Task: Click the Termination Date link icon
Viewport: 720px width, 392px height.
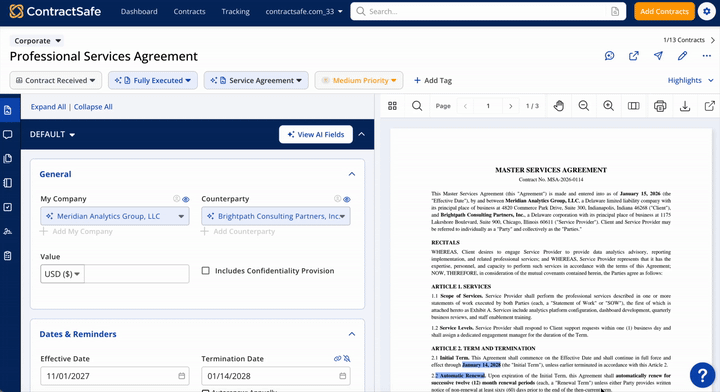Action: pyautogui.click(x=338, y=358)
